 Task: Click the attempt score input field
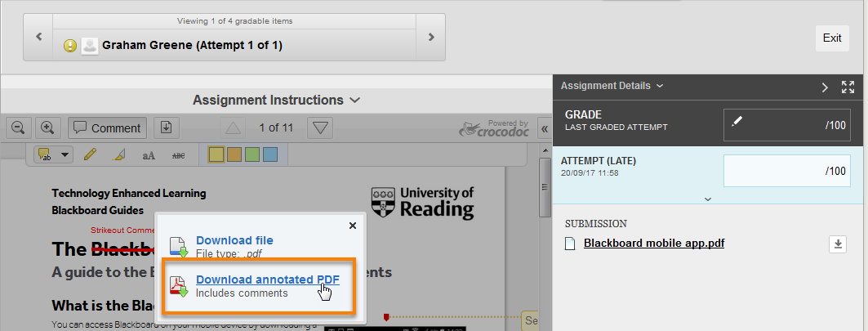point(787,171)
